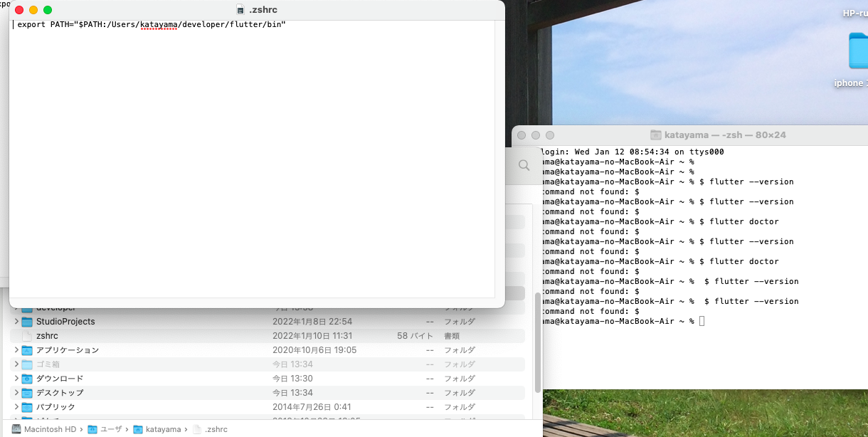Screen dimensions: 868x437
Task: Select the zshrc file name in Finder
Action: pos(47,336)
